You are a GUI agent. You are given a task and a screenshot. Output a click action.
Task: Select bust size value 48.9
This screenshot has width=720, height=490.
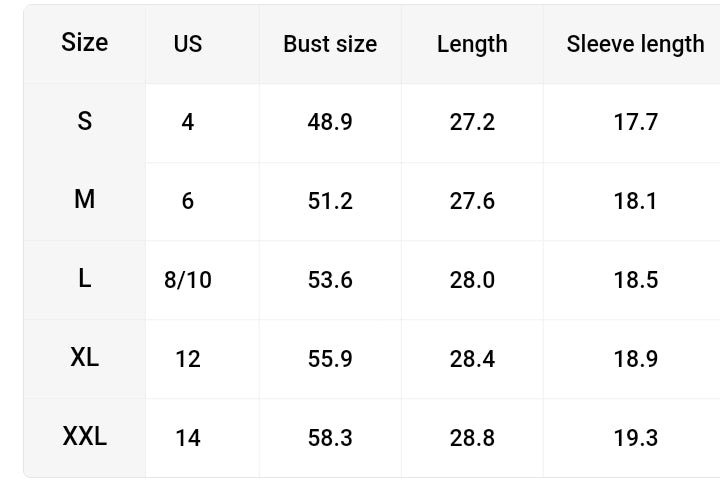click(x=330, y=122)
